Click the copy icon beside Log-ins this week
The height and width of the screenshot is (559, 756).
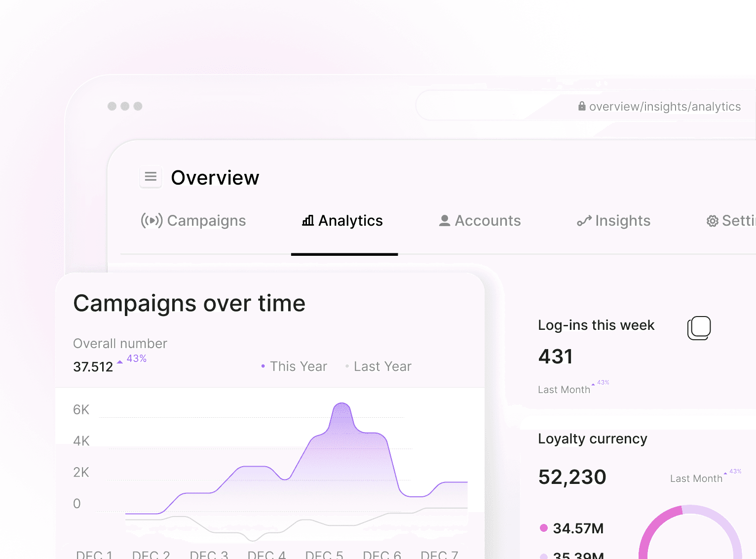click(699, 328)
